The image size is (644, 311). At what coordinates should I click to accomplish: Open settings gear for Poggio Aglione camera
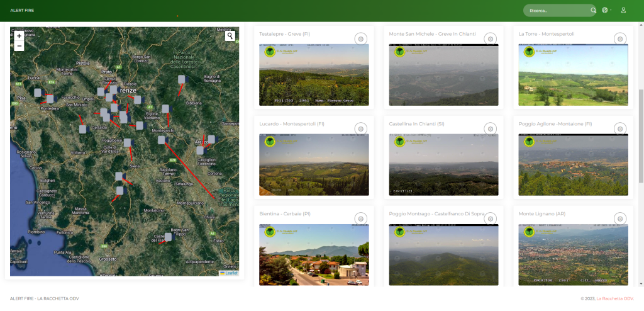[x=620, y=129]
